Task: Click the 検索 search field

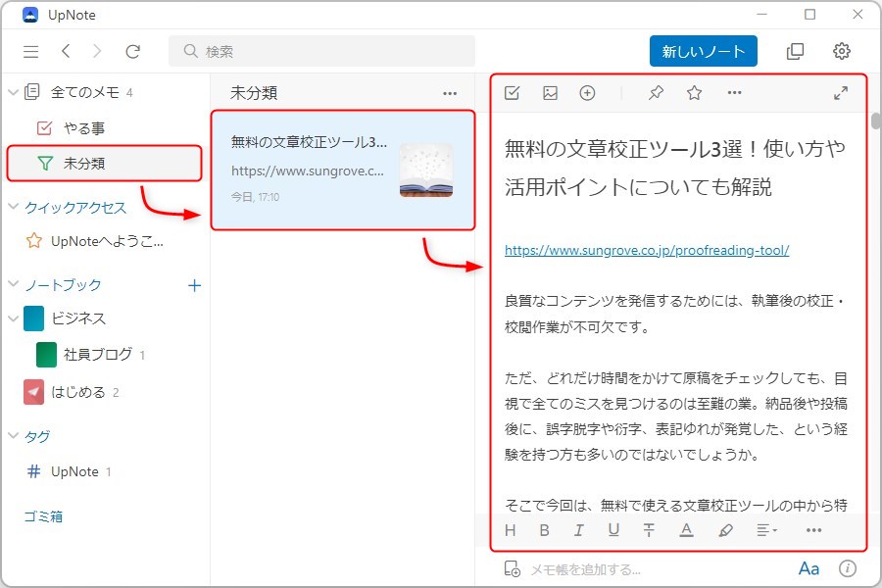Action: pyautogui.click(x=321, y=51)
